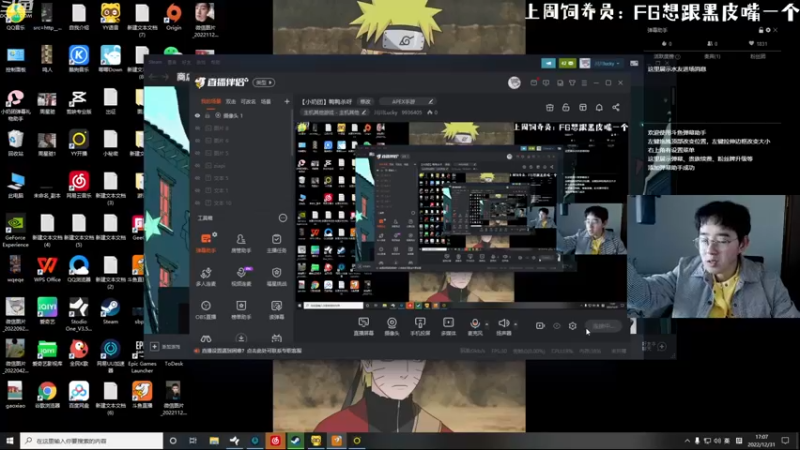800x450 pixels.
Task: Click the share icon above the preview
Action: 616,107
